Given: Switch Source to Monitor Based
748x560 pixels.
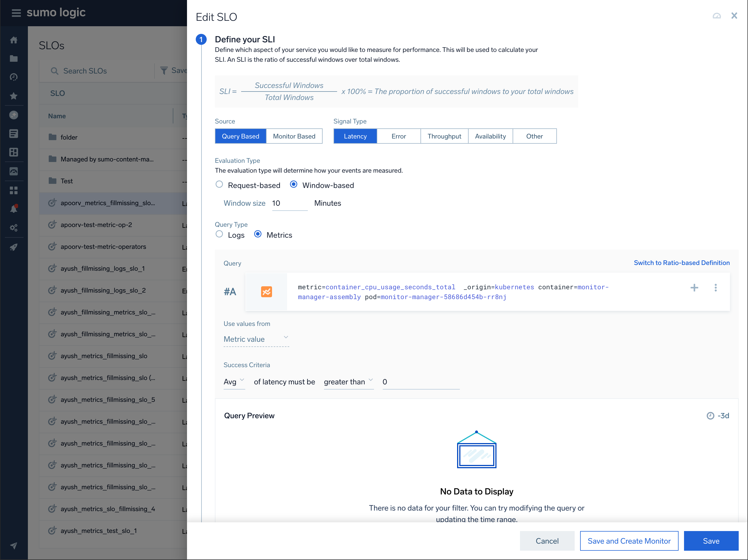Looking at the screenshot, I should coord(294,136).
